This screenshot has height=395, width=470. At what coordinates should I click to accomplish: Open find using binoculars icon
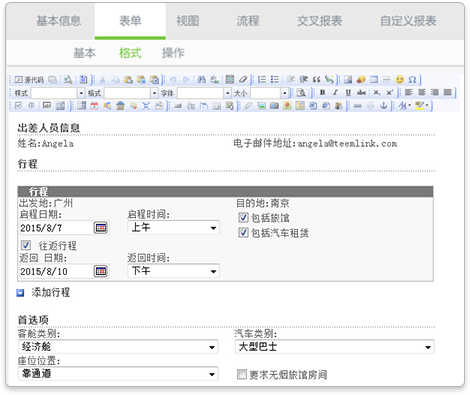point(201,80)
